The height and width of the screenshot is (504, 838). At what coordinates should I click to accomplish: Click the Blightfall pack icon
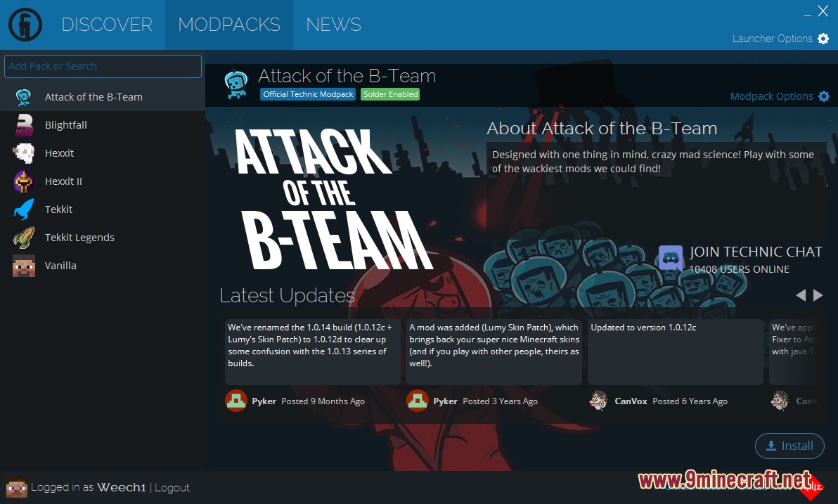[x=23, y=125]
